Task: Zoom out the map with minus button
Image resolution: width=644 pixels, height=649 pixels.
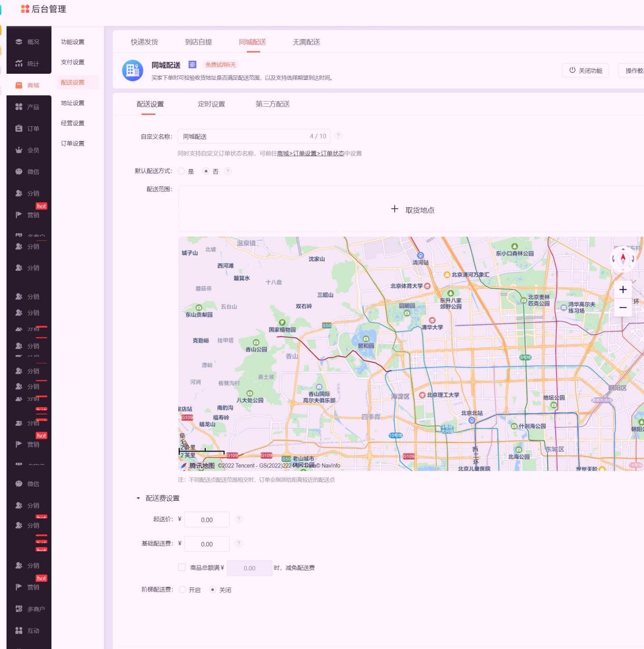Action: [623, 307]
